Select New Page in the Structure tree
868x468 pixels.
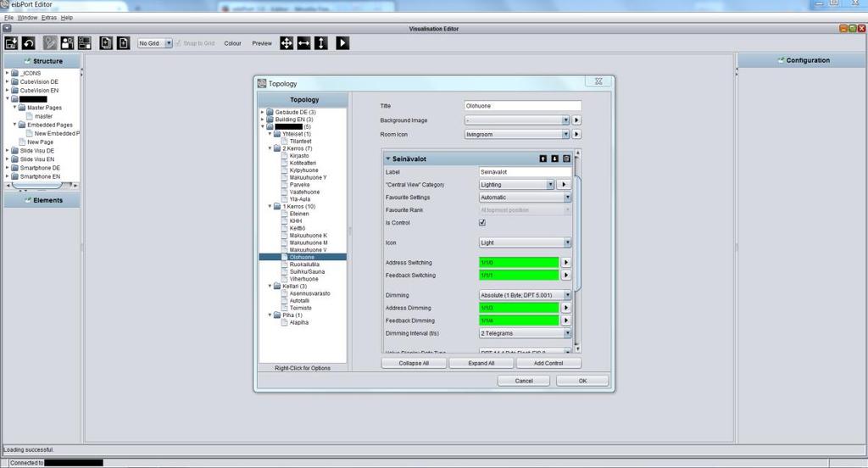tap(41, 142)
